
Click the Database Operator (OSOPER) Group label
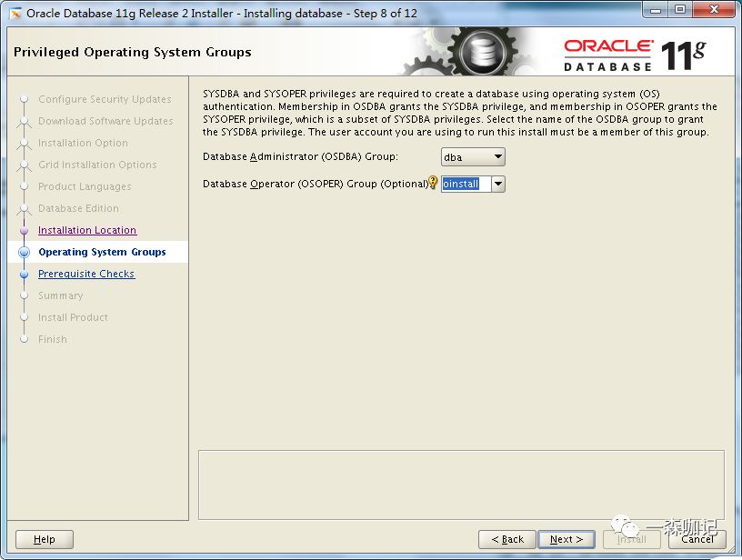click(x=316, y=184)
